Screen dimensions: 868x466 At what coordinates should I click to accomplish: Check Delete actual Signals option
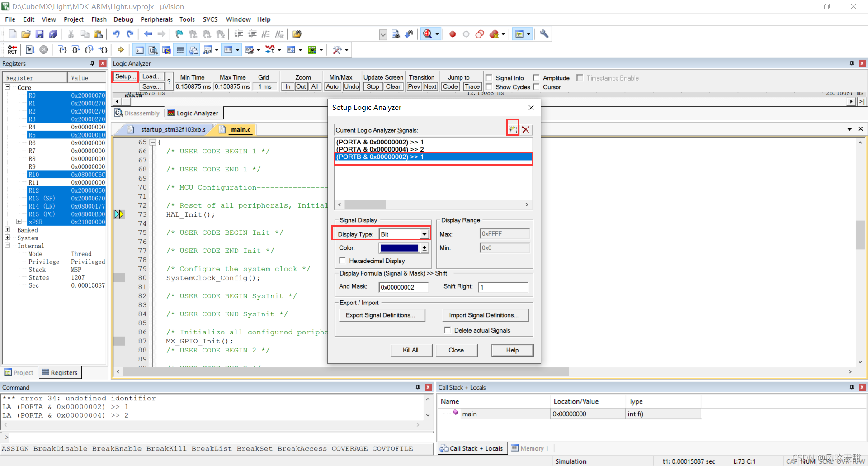pyautogui.click(x=447, y=330)
